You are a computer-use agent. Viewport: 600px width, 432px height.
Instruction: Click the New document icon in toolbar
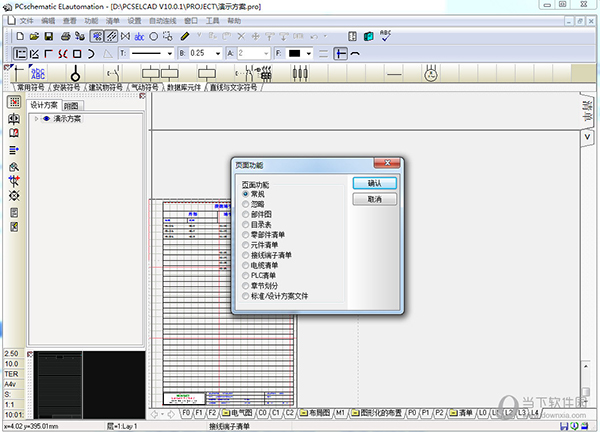[20, 36]
